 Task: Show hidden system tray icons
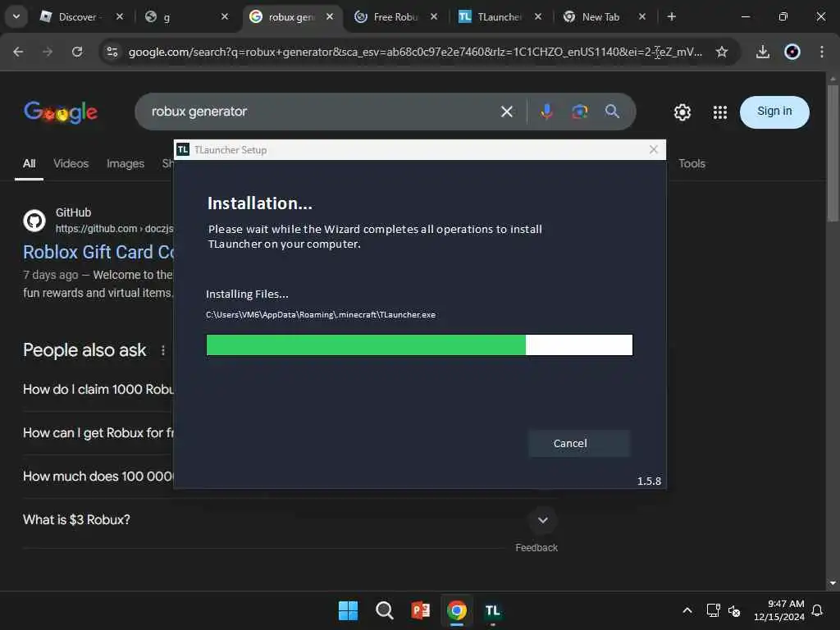coord(687,610)
